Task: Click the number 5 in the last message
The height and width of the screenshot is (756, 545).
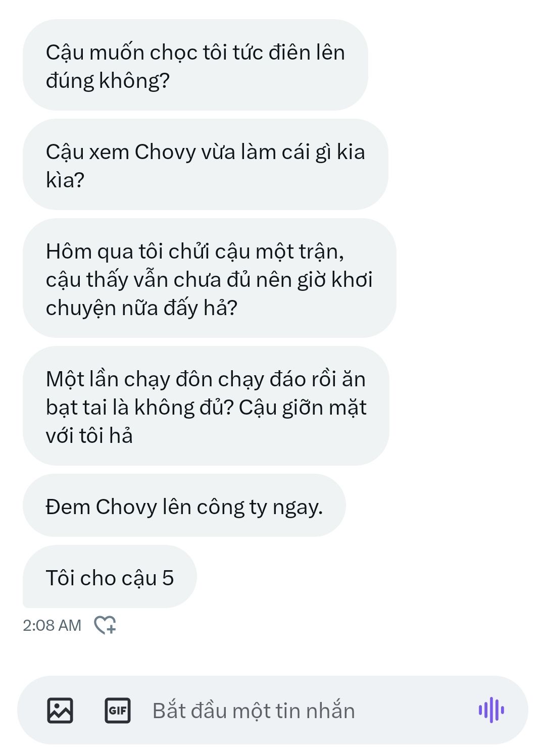Action: 168,578
